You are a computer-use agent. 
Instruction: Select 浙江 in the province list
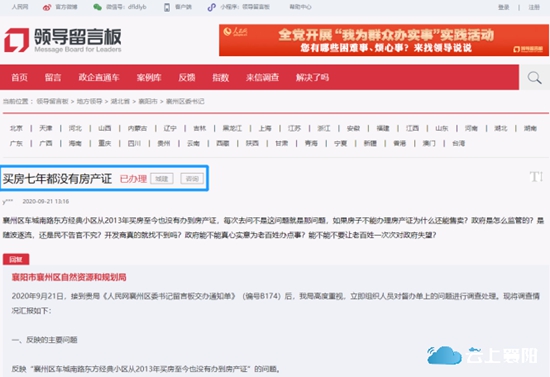click(x=324, y=128)
